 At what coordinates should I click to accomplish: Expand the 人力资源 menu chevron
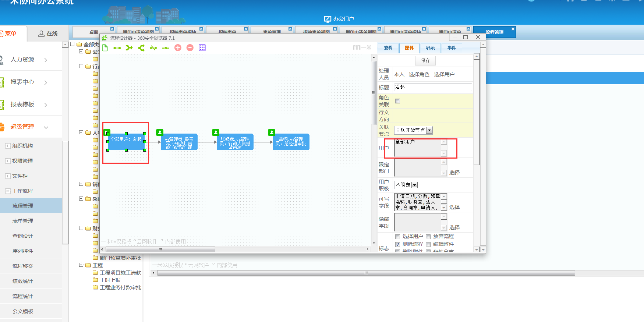tap(46, 60)
